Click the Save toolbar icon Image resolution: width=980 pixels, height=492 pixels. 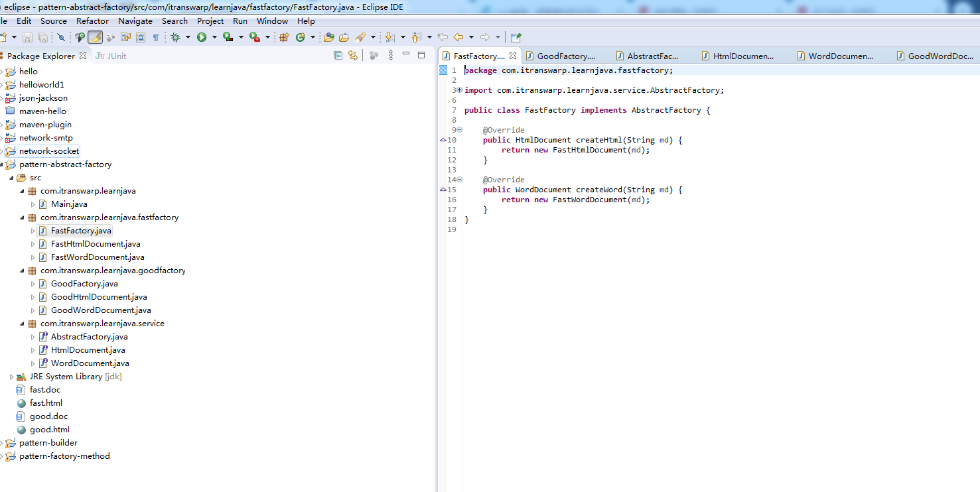pyautogui.click(x=27, y=37)
